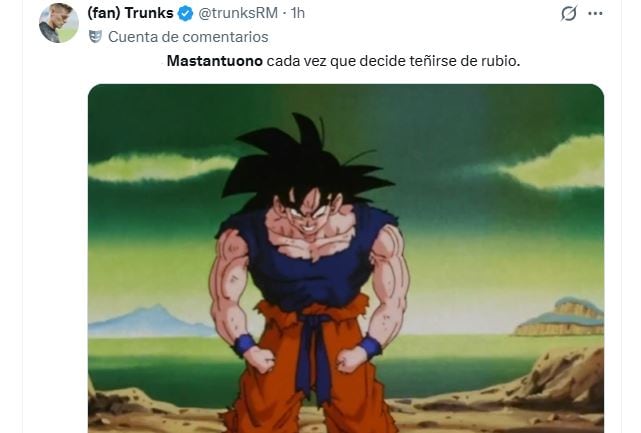Click the rocky island in the image

point(560,317)
